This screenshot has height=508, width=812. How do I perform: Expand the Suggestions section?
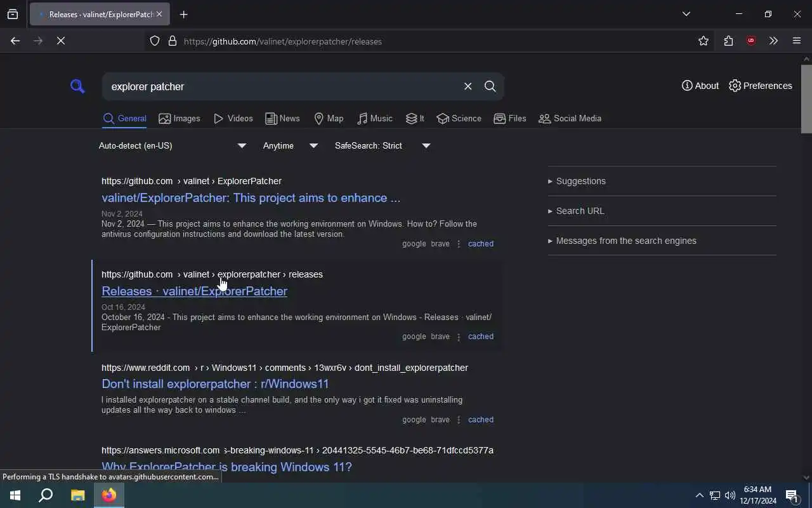point(577,181)
